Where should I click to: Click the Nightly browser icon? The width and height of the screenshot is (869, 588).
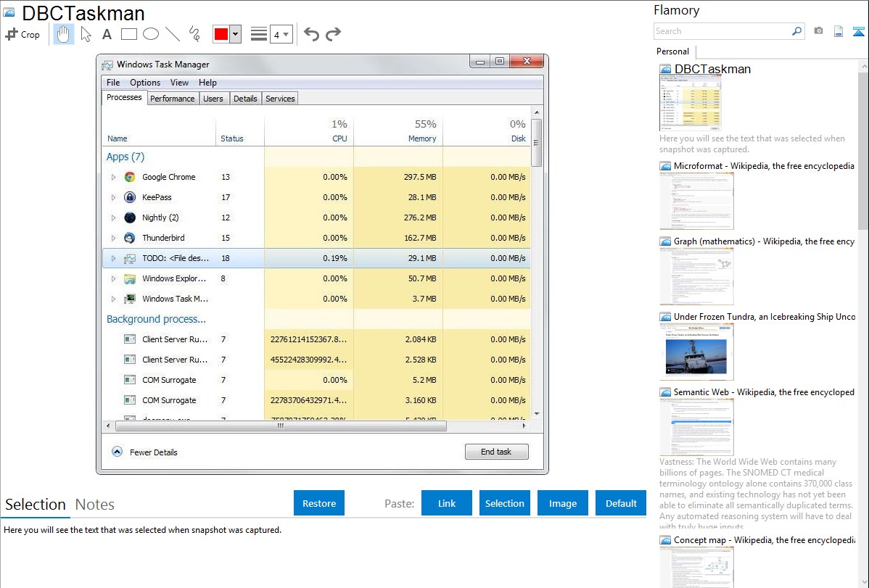pyautogui.click(x=130, y=218)
